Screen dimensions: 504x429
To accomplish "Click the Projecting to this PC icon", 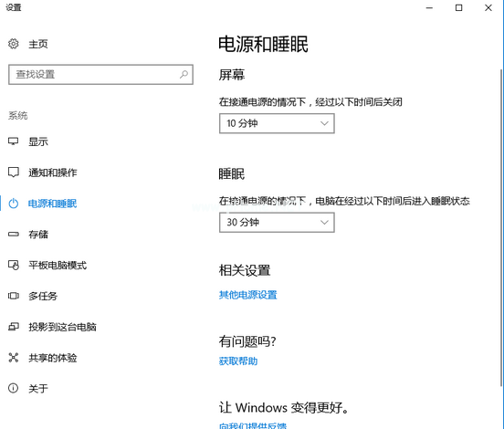I will pos(14,327).
